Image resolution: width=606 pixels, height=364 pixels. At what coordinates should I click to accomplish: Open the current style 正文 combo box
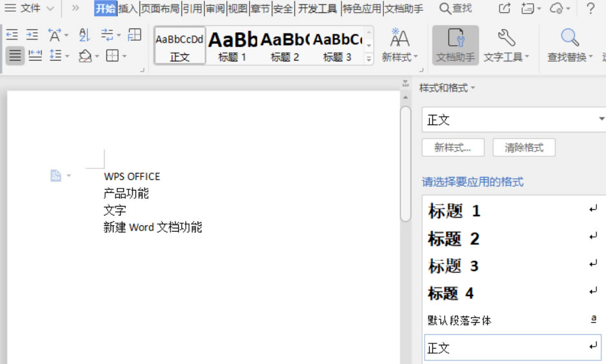point(514,120)
